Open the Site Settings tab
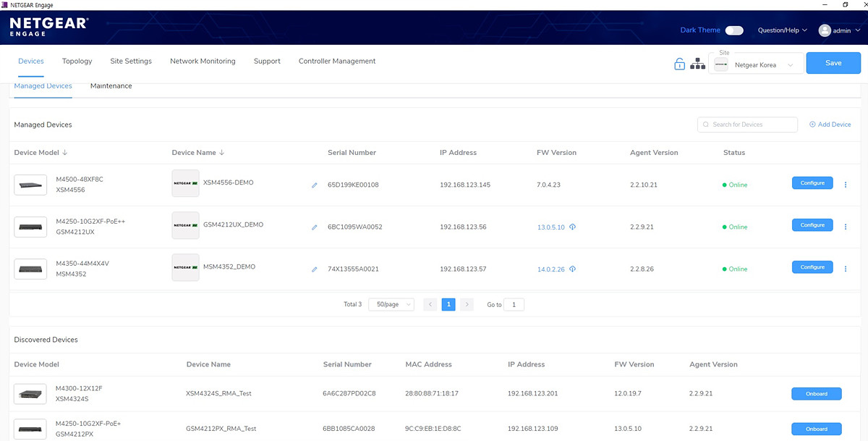The image size is (868, 441). [131, 62]
